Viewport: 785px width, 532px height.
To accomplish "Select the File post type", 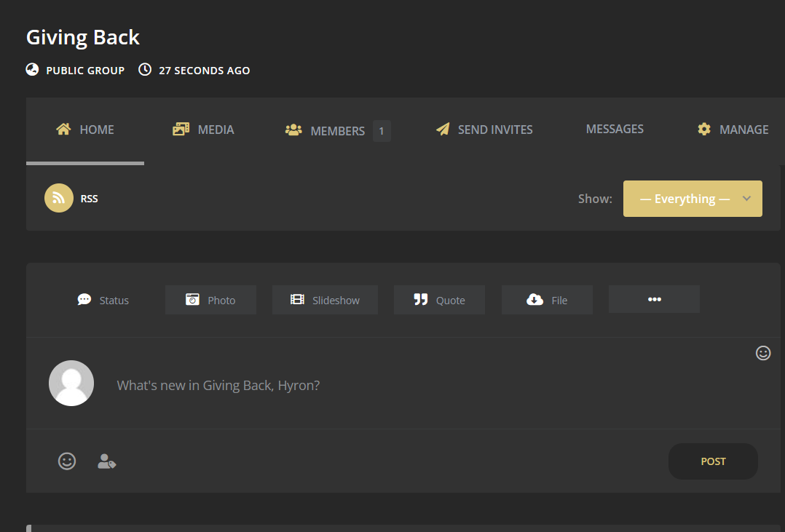I will tap(547, 300).
